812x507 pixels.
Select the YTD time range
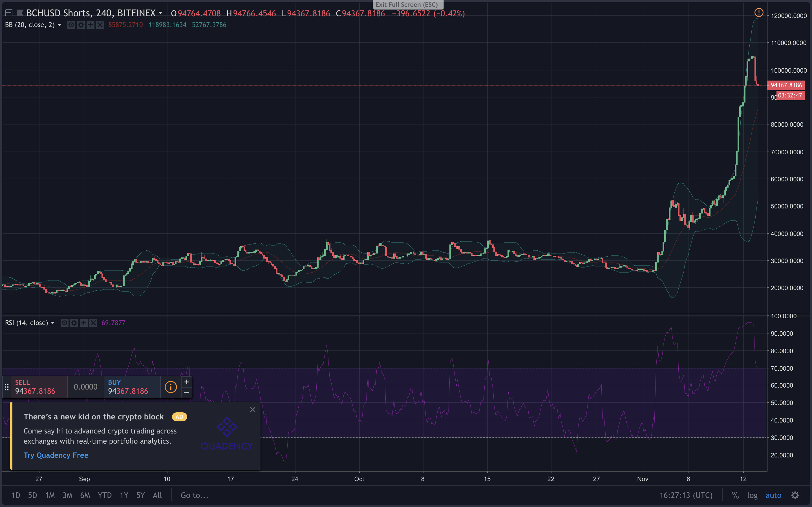click(x=104, y=495)
